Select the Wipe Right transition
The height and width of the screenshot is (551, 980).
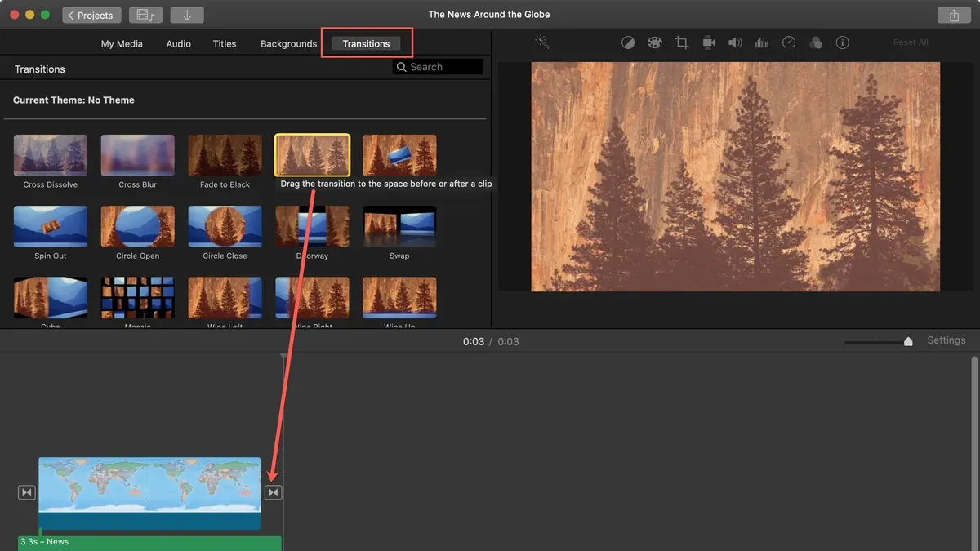[x=313, y=298]
